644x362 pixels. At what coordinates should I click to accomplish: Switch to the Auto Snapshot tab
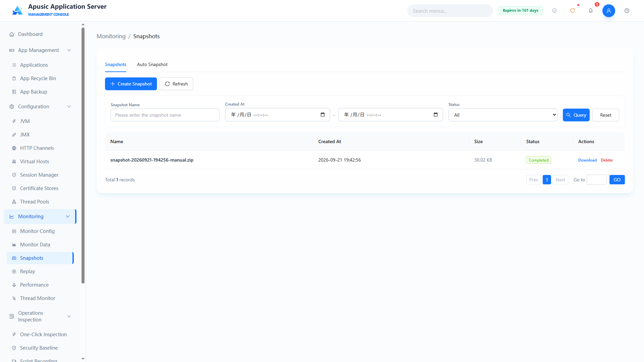(152, 64)
